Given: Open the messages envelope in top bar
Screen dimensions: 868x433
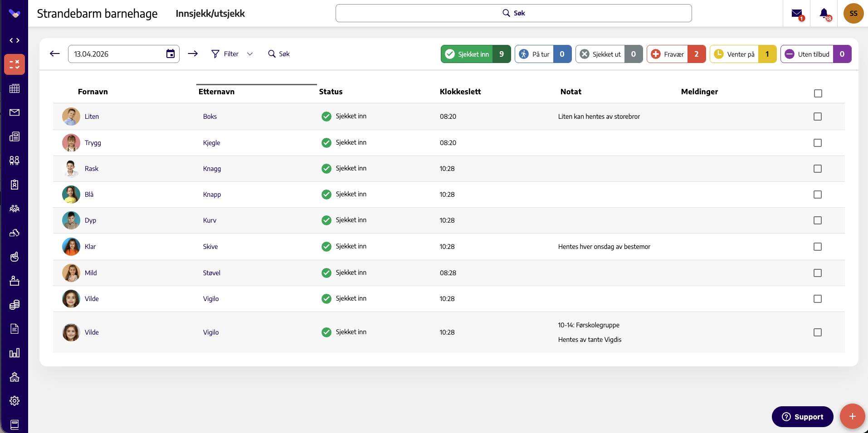Looking at the screenshot, I should (x=797, y=14).
